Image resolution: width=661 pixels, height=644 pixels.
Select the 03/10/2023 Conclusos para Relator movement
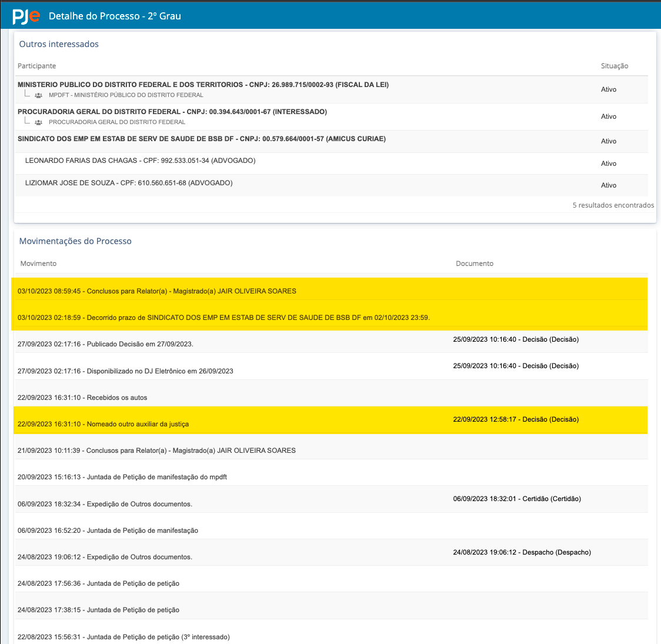pos(156,291)
